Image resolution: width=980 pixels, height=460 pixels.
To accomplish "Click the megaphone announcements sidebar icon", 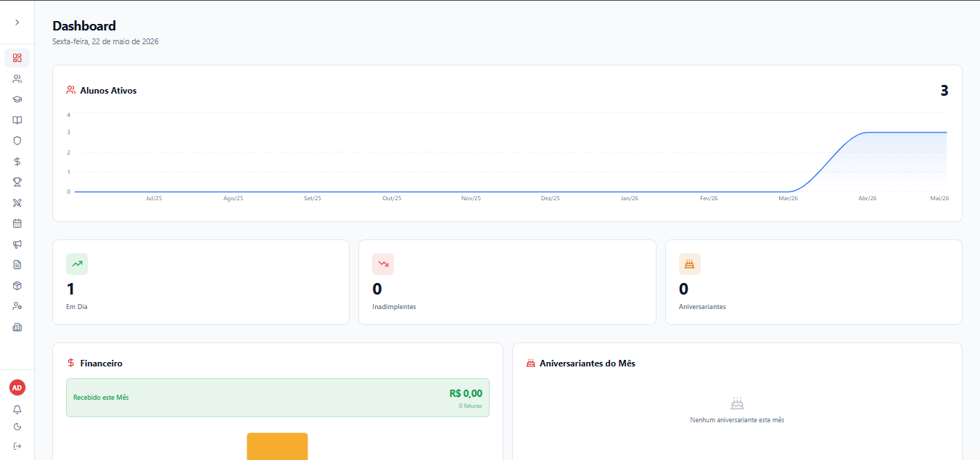I will [17, 245].
